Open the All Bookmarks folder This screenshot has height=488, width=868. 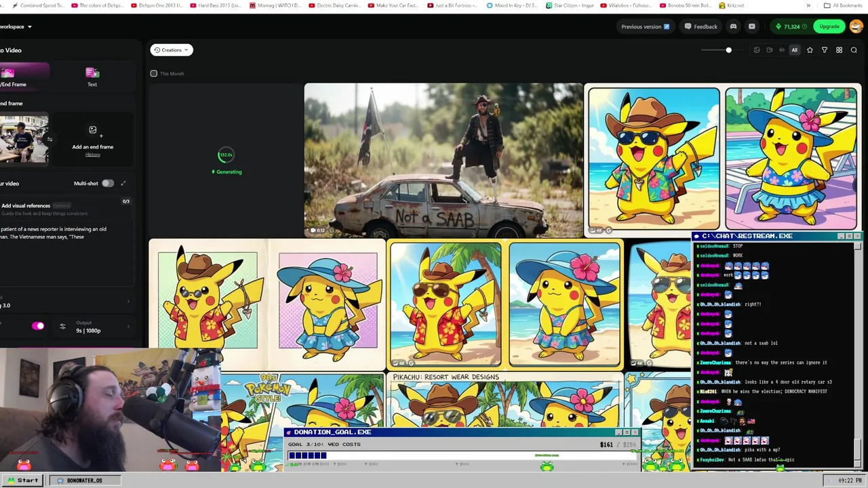842,5
